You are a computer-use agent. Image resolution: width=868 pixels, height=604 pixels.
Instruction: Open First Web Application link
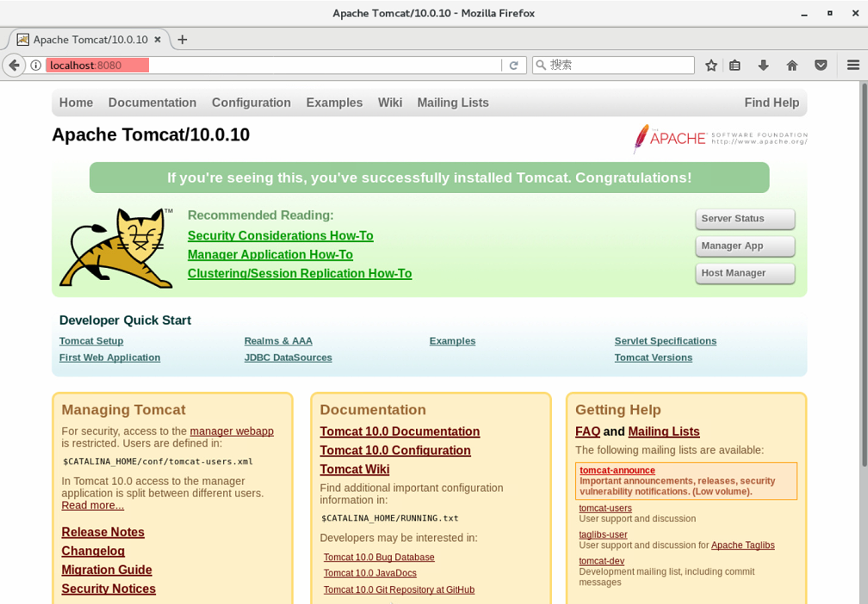click(x=109, y=358)
